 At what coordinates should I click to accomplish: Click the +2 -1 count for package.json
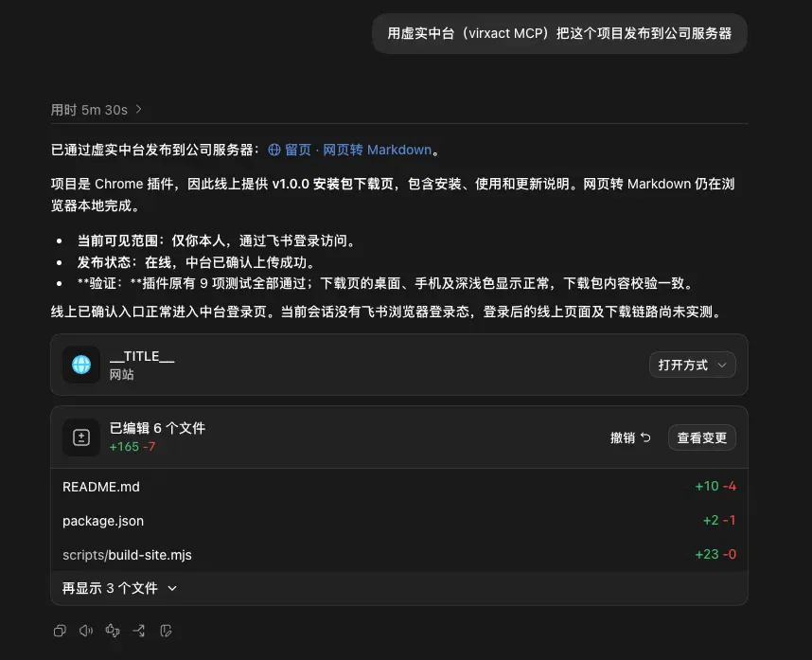[x=719, y=520]
